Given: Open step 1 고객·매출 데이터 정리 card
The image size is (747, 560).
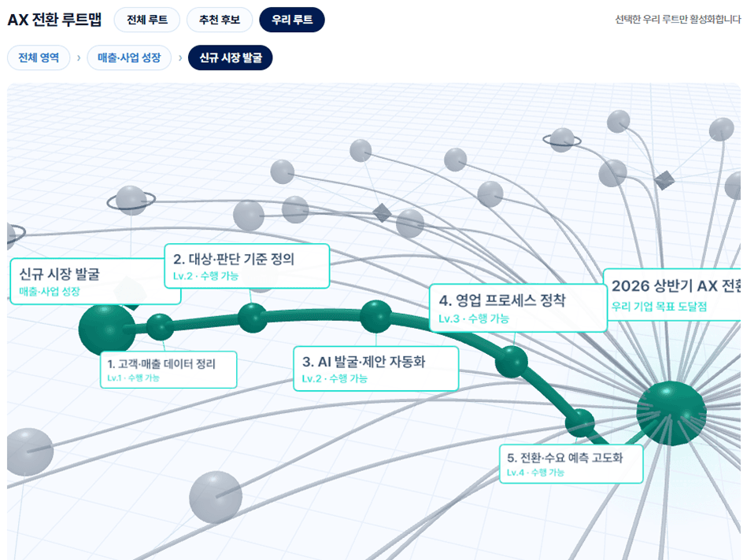Looking at the screenshot, I should pos(168,370).
